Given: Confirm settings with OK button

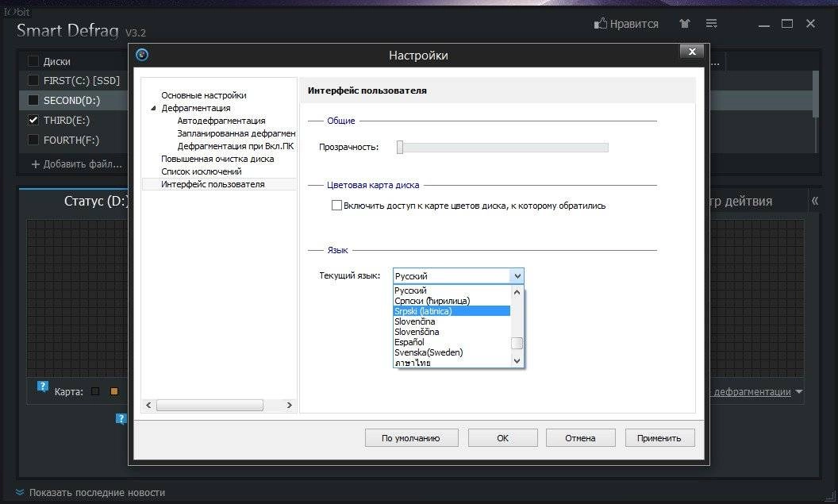Looking at the screenshot, I should pyautogui.click(x=502, y=438).
